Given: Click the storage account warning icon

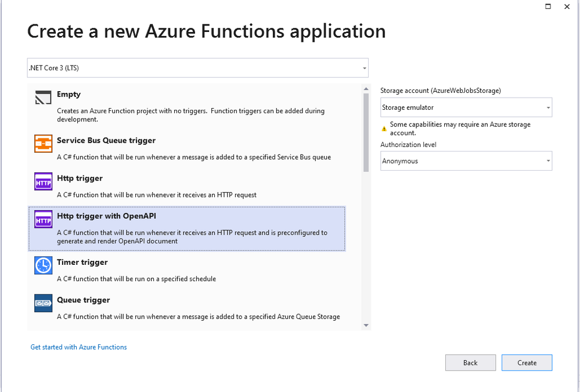Looking at the screenshot, I should point(384,129).
